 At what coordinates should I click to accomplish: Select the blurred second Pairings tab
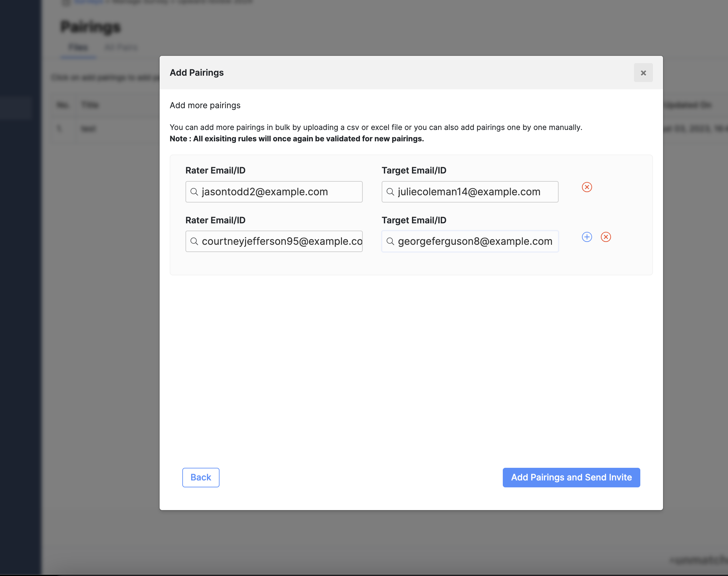click(x=121, y=47)
